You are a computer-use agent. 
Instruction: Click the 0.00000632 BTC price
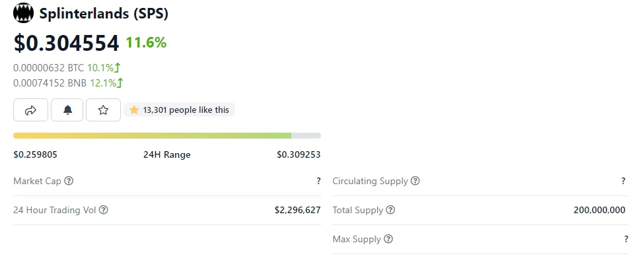click(48, 67)
